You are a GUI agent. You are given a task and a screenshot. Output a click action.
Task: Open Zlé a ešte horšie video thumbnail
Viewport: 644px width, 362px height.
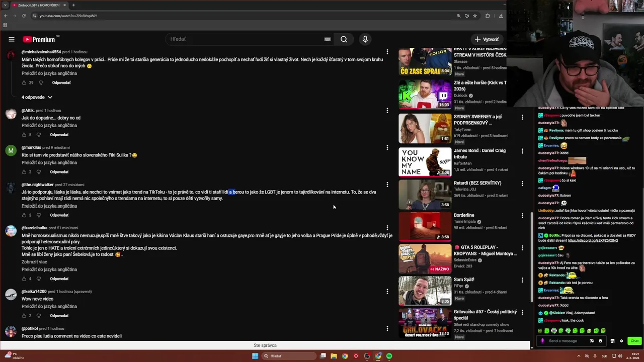[x=425, y=94]
